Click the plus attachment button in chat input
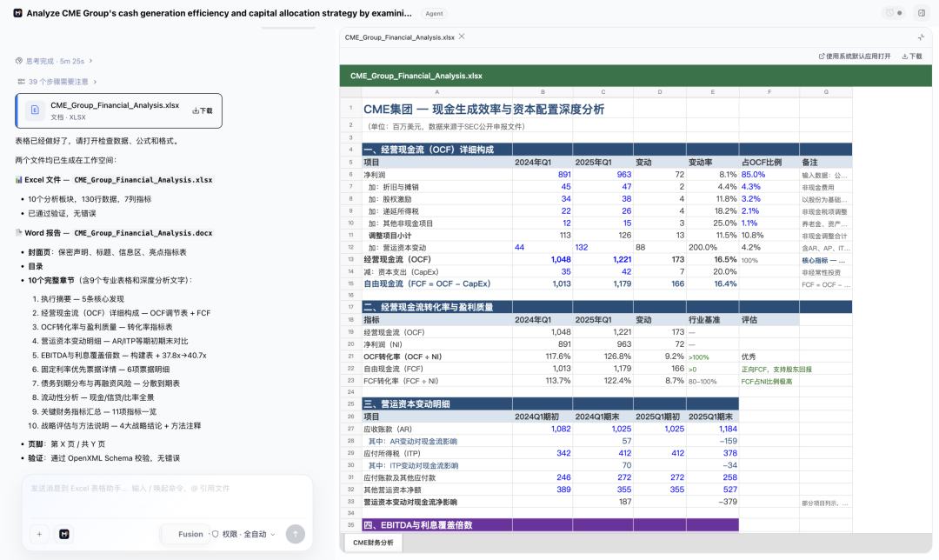The height and width of the screenshot is (560, 939). click(39, 534)
